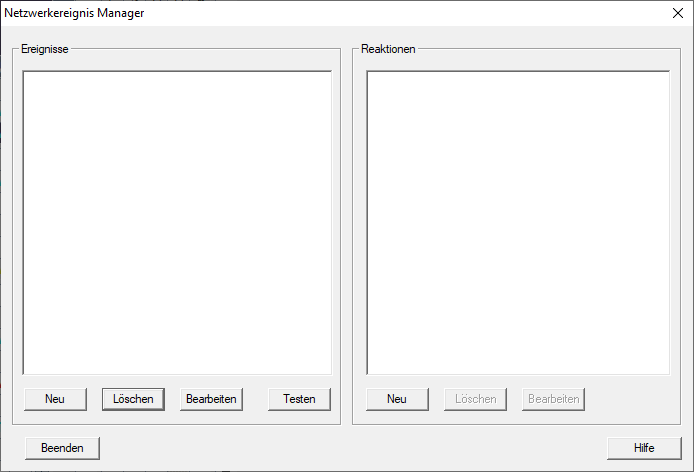Image resolution: width=694 pixels, height=472 pixels.
Task: Add a new reaction entry
Action: point(397,399)
